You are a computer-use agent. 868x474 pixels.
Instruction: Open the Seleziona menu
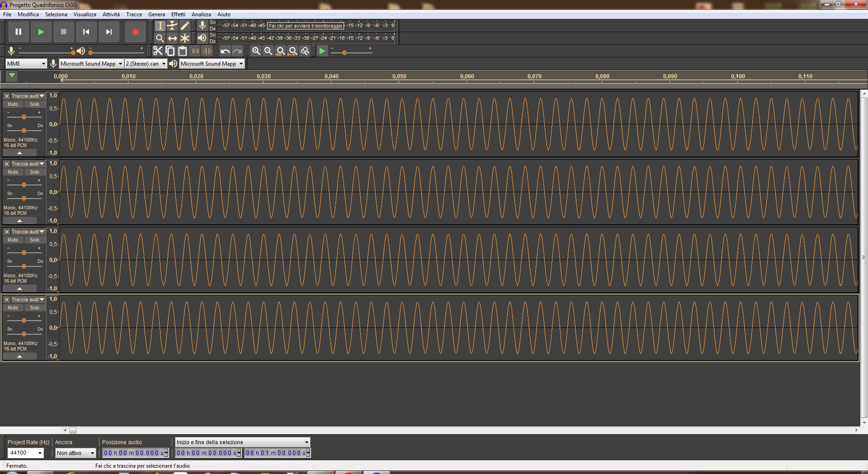click(56, 14)
